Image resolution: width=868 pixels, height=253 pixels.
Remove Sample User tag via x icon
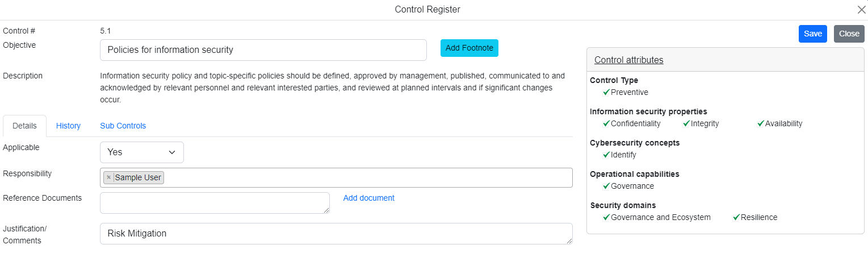tap(109, 177)
